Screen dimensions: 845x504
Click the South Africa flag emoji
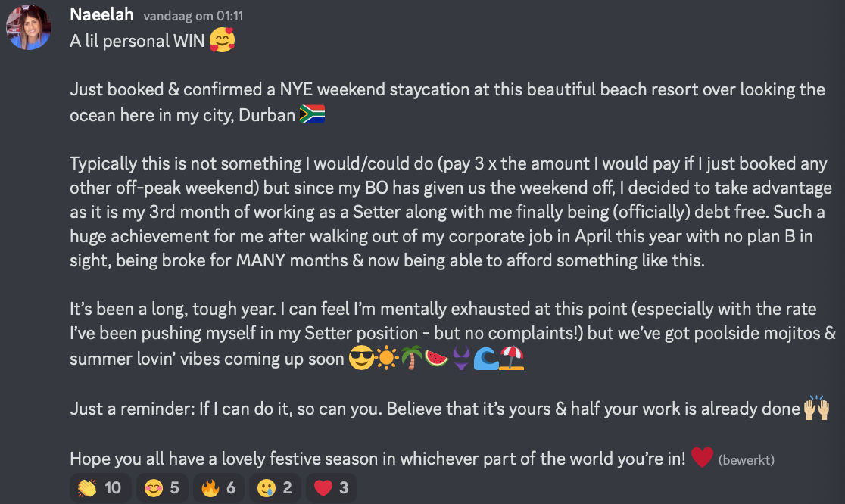(x=312, y=115)
